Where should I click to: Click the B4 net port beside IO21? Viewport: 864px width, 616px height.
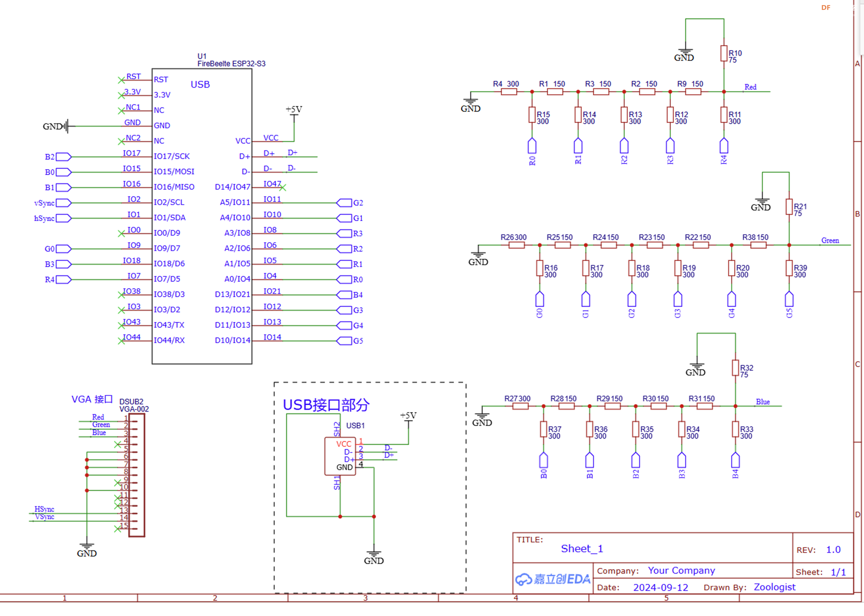(x=350, y=295)
